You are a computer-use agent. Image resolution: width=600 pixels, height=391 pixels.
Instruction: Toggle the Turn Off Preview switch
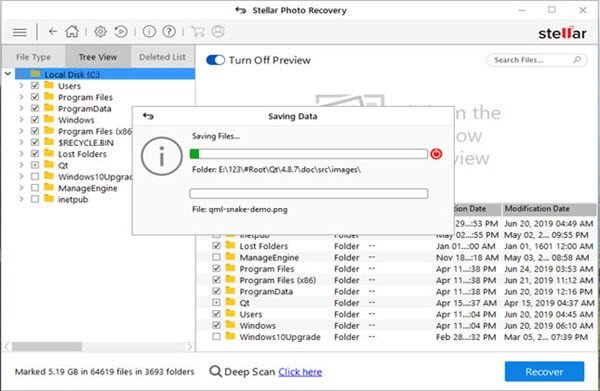(x=215, y=60)
